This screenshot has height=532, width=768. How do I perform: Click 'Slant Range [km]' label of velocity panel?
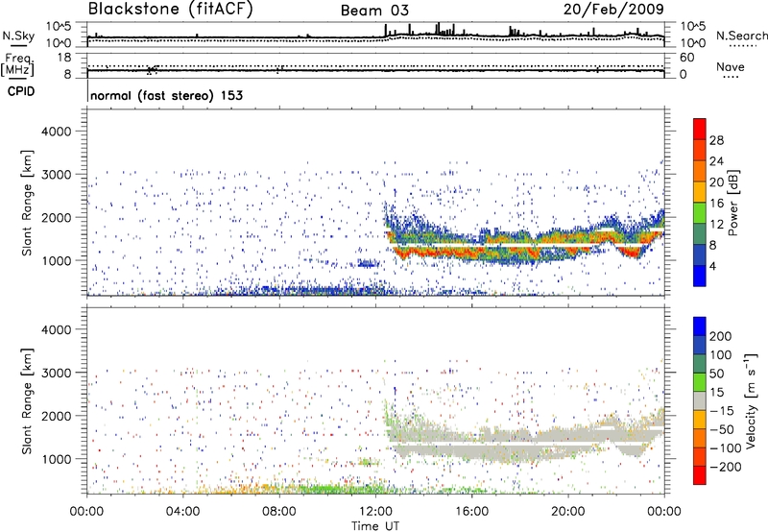(28, 400)
